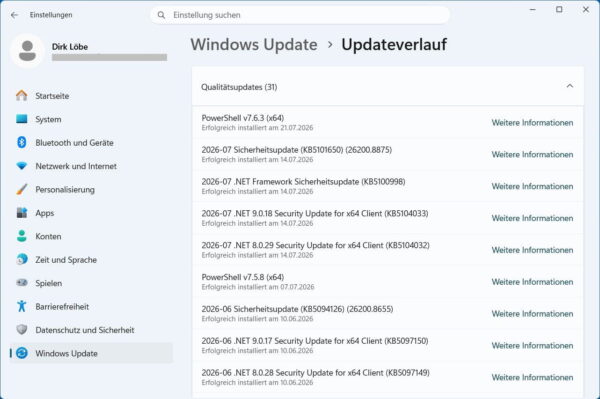
Task: Open Konten settings
Action: coord(91,236)
